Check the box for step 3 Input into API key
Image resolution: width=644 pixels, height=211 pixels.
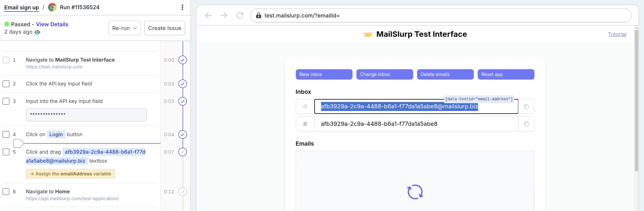(x=6, y=101)
